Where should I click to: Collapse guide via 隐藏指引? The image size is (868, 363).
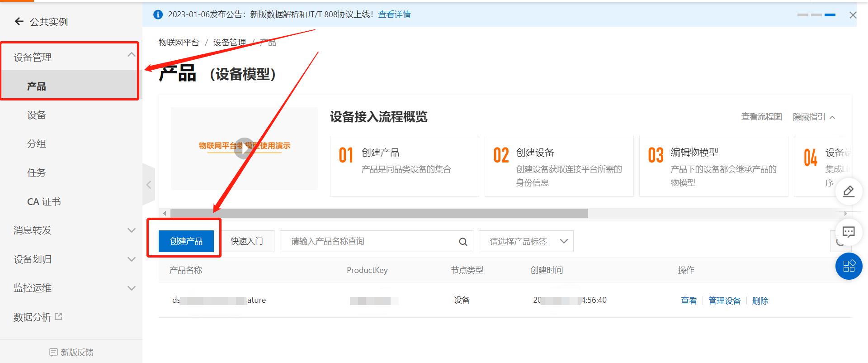814,117
